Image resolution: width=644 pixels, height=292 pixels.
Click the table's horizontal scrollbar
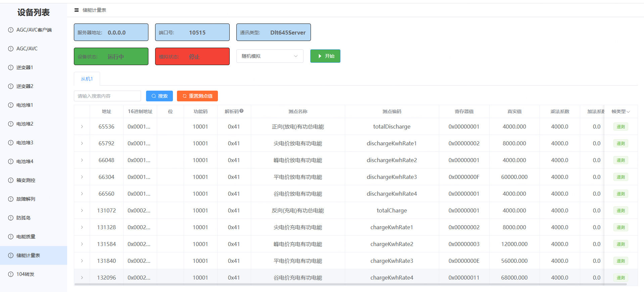point(351,284)
